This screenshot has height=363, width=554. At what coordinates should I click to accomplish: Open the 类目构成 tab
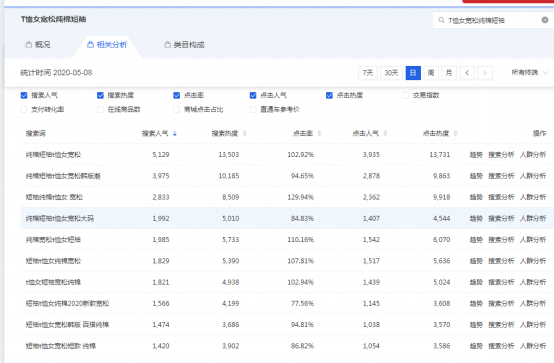pyautogui.click(x=184, y=45)
